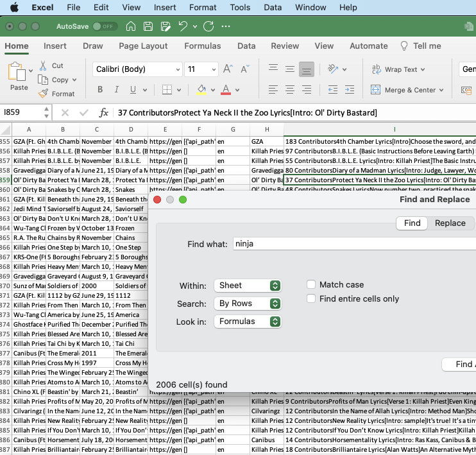Open the Apple menu
The image size is (476, 455).
pyautogui.click(x=14, y=7)
